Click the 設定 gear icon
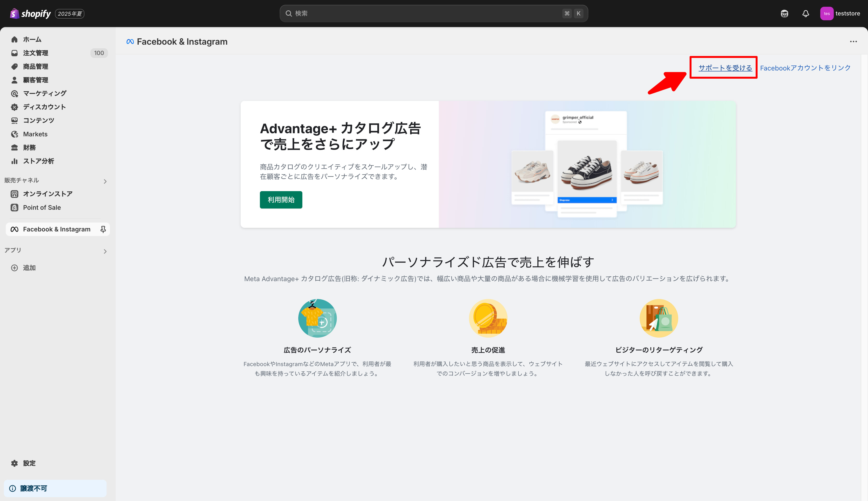 [x=14, y=463]
